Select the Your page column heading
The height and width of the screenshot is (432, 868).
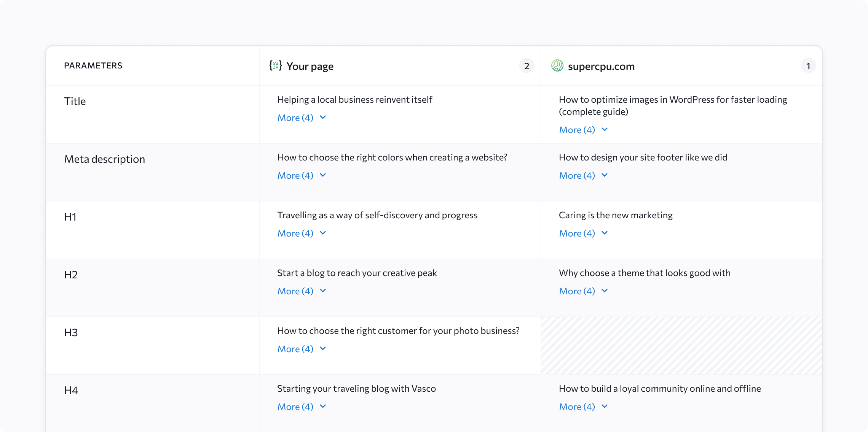coord(310,66)
